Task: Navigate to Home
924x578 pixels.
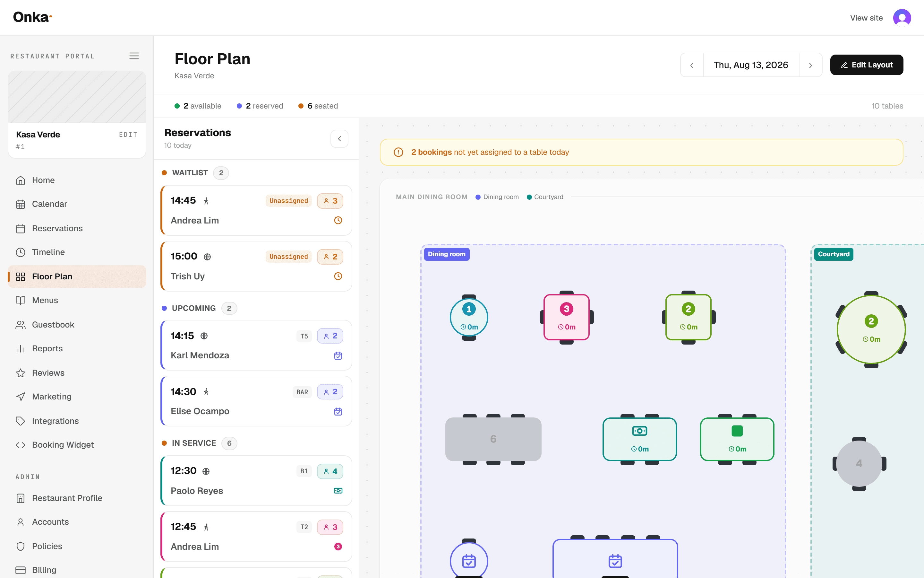Action: tap(77, 180)
